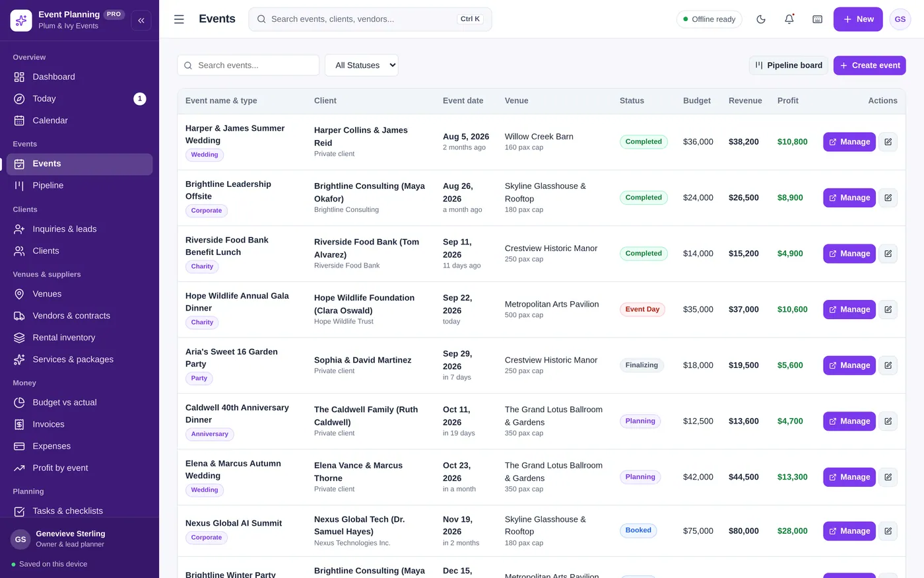Click the Search events filter field
This screenshot has width=924, height=578.
pyautogui.click(x=248, y=65)
